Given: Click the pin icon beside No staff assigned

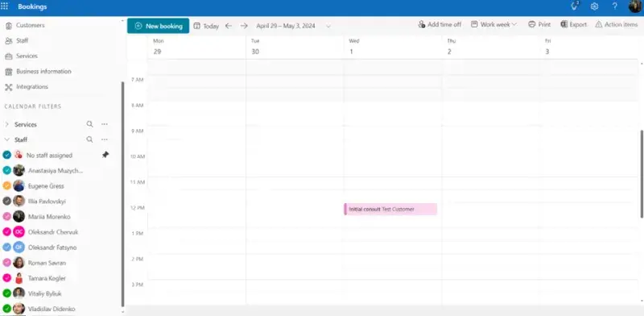Looking at the screenshot, I should 105,155.
